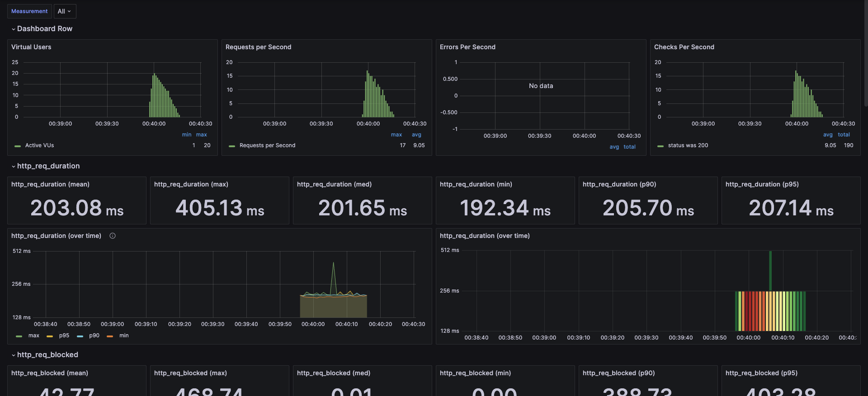Sort Requests per Second legend by avg
This screenshot has height=396, width=868.
click(416, 135)
